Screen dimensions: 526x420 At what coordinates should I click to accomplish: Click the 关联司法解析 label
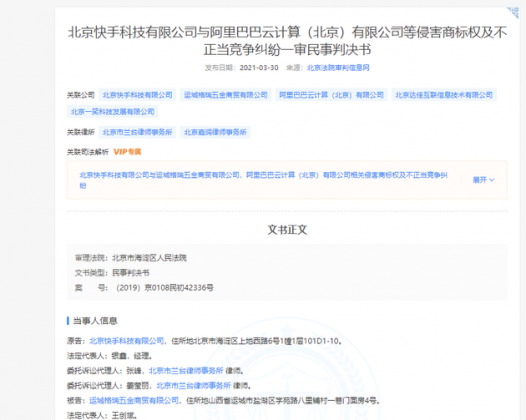tap(88, 152)
